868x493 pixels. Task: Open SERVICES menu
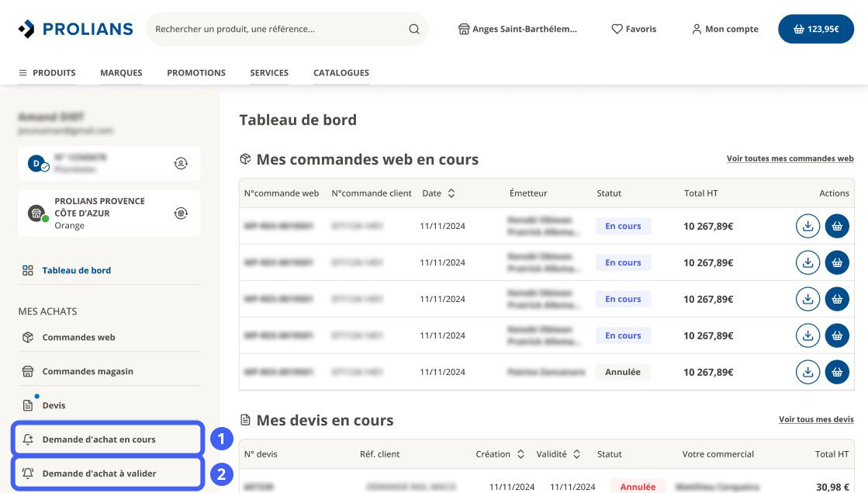[x=269, y=72]
